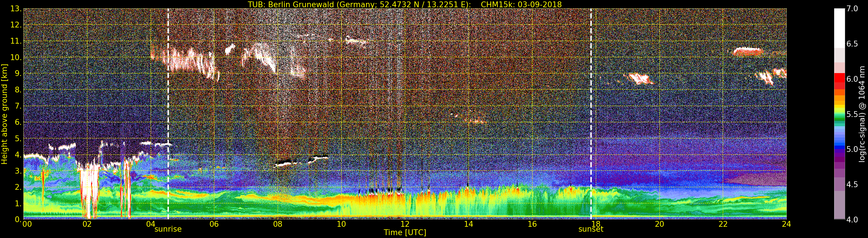868x238 pixels.
Task: Click the '16' tick on the time axis
Action: [x=532, y=224]
